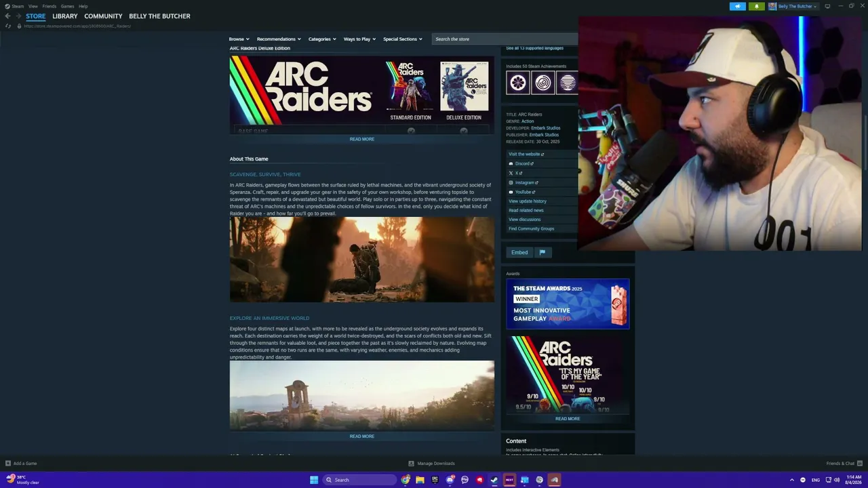The height and width of the screenshot is (488, 868).
Task: Expand edition comparison with Read More
Action: [362, 139]
